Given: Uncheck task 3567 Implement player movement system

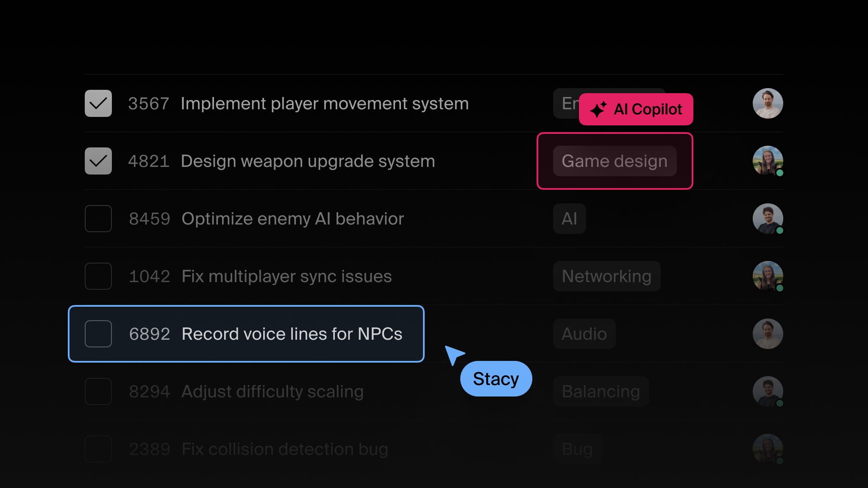Looking at the screenshot, I should coord(98,103).
